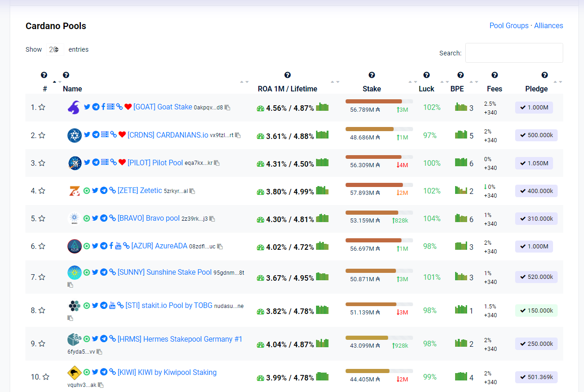Click the stake saturation bar for Goat Stake
The width and height of the screenshot is (584, 392).
coord(379,101)
